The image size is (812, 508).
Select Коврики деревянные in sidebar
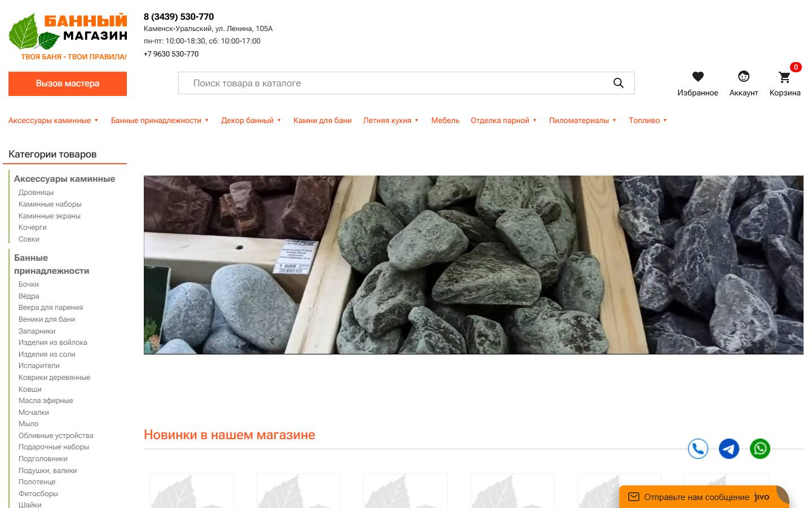[55, 378]
